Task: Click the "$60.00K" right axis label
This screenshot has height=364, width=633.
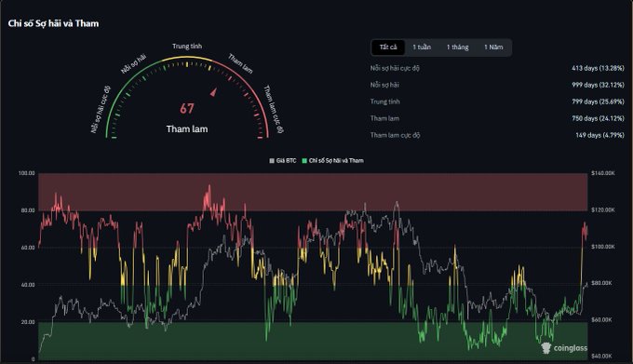Action: (601, 319)
